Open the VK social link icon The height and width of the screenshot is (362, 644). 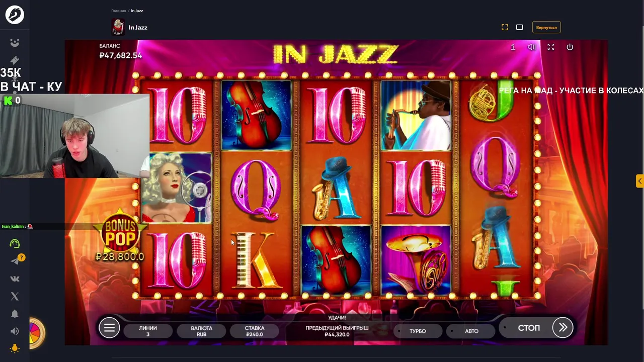coord(15,279)
